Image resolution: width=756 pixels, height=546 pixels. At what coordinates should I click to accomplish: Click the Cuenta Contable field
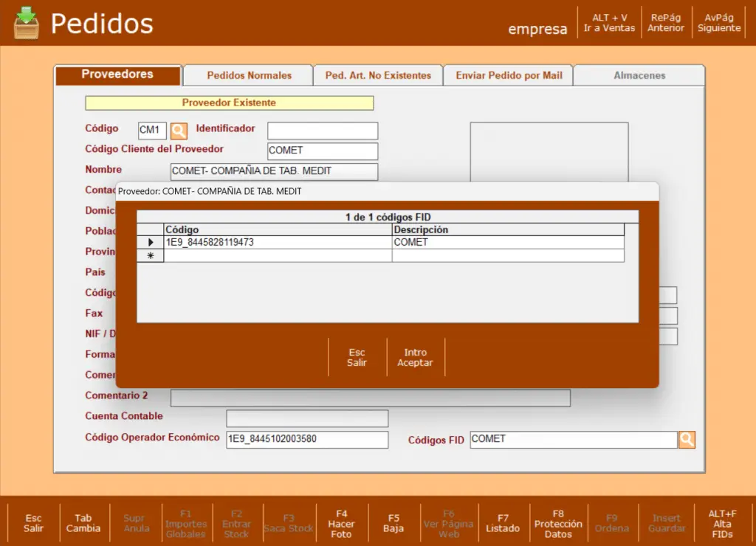tap(307, 418)
